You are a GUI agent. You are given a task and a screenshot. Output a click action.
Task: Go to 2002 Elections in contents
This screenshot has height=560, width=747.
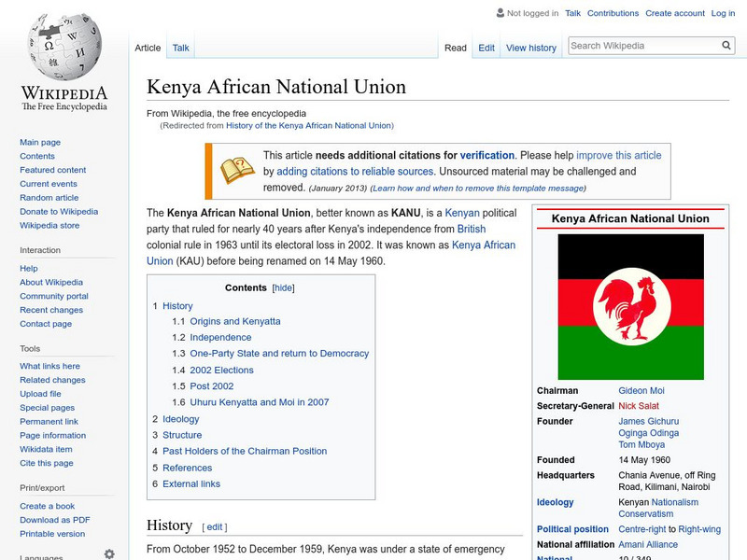221,370
